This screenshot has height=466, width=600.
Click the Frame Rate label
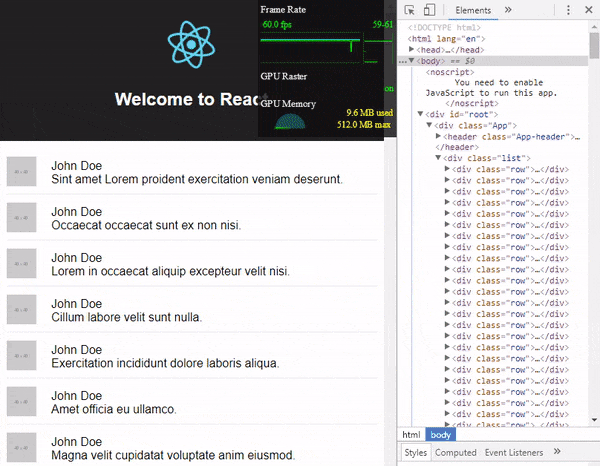(283, 10)
